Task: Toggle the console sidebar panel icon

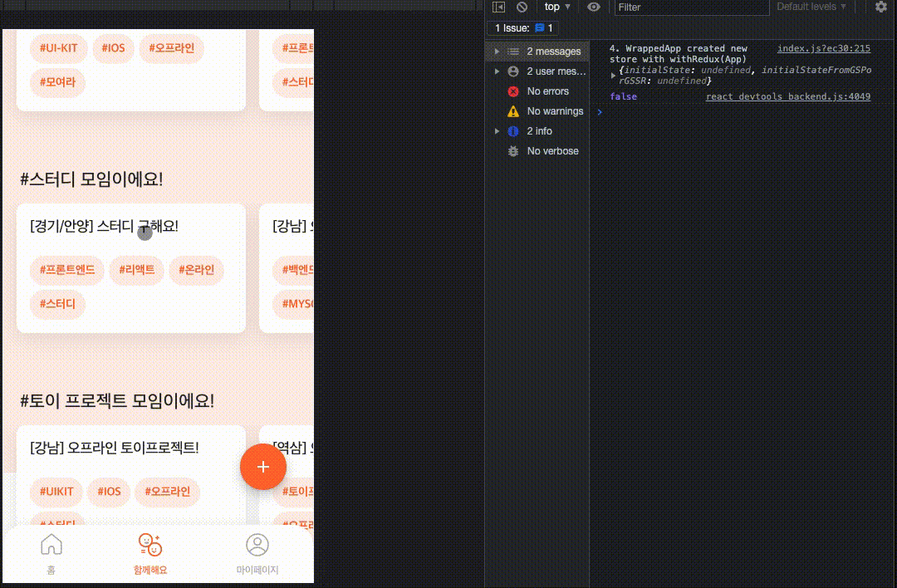Action: [x=499, y=7]
